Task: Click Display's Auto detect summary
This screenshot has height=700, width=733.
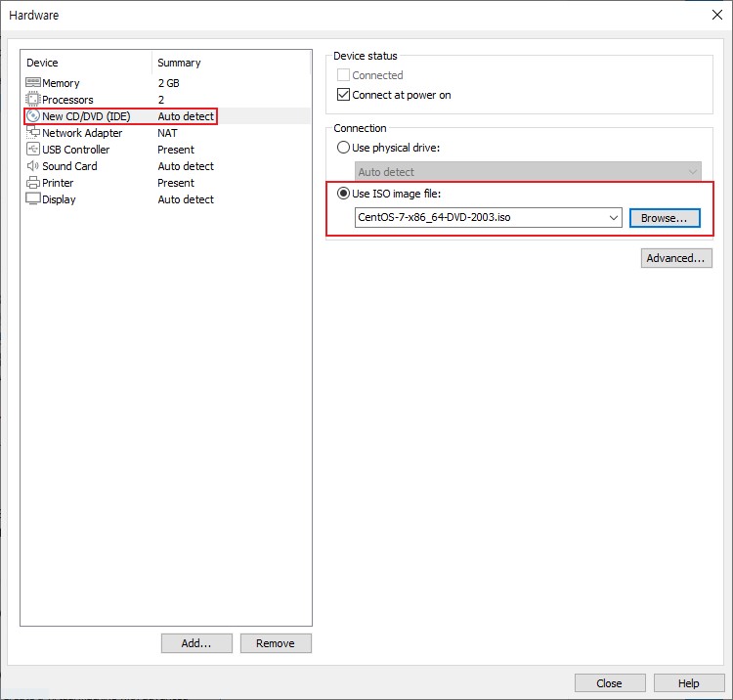Action: [x=186, y=199]
